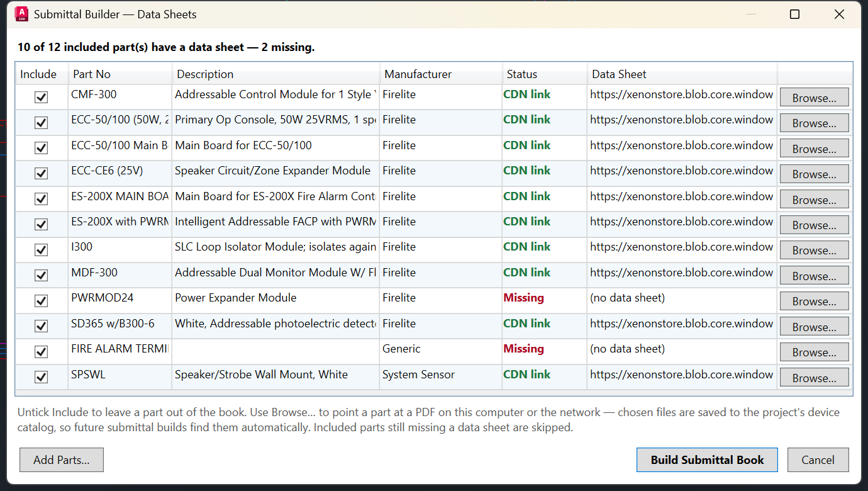868x491 pixels.
Task: Click 'Speaker Circuit/Zone Expander Module' description
Action: (272, 171)
